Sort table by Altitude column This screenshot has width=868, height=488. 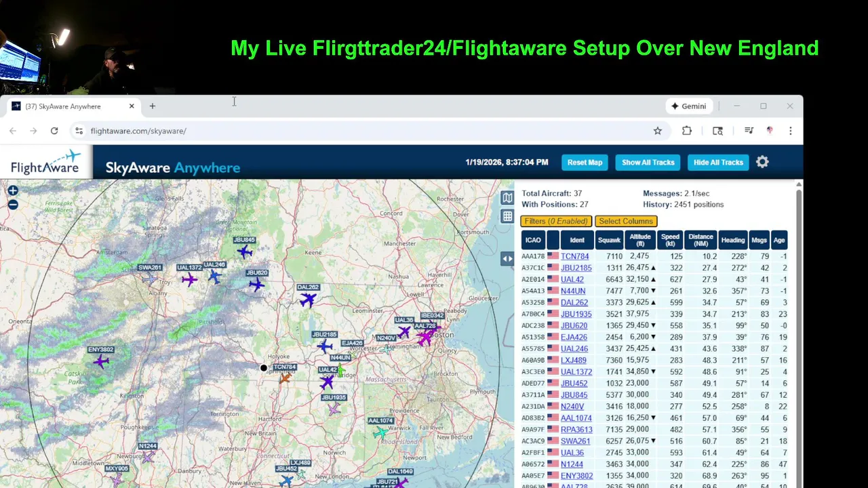pyautogui.click(x=640, y=240)
